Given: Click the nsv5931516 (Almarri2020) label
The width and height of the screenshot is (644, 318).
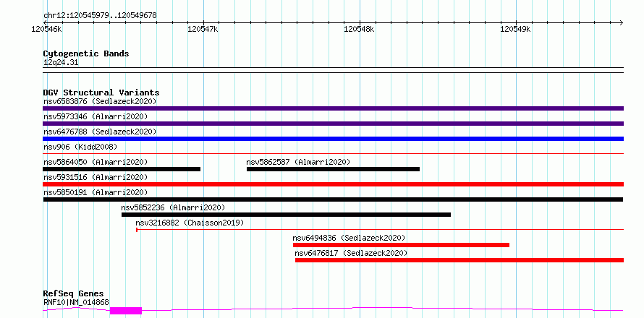Looking at the screenshot, I should pos(96,177).
